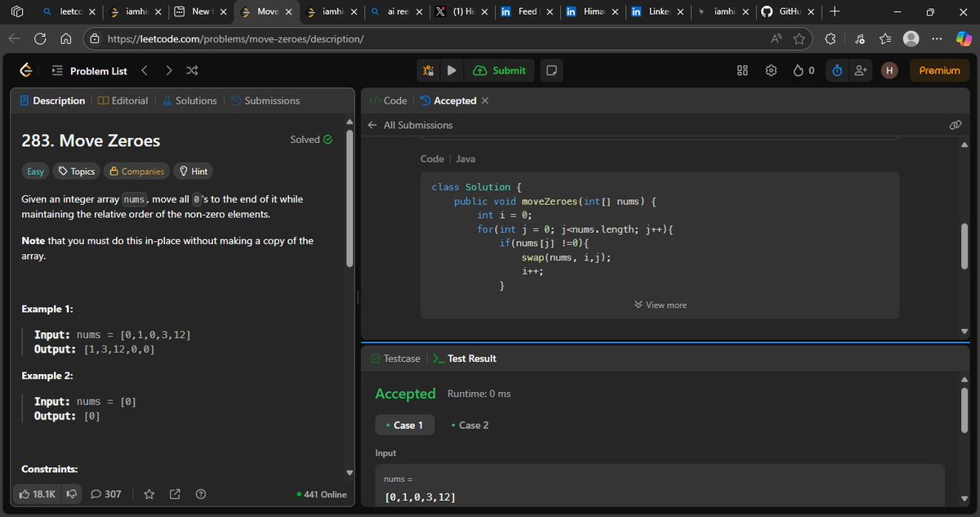
Task: Select Case 2 result
Action: [x=470, y=425]
